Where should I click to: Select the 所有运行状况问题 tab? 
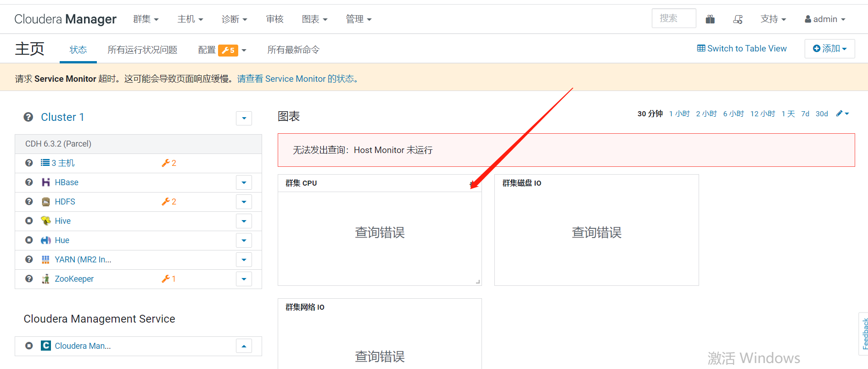point(142,50)
